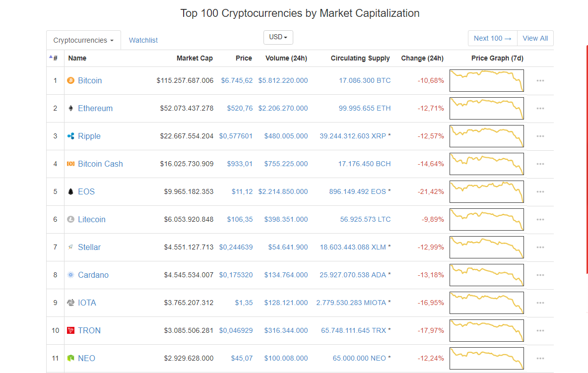Open the Bitcoin name link

pyautogui.click(x=90, y=80)
